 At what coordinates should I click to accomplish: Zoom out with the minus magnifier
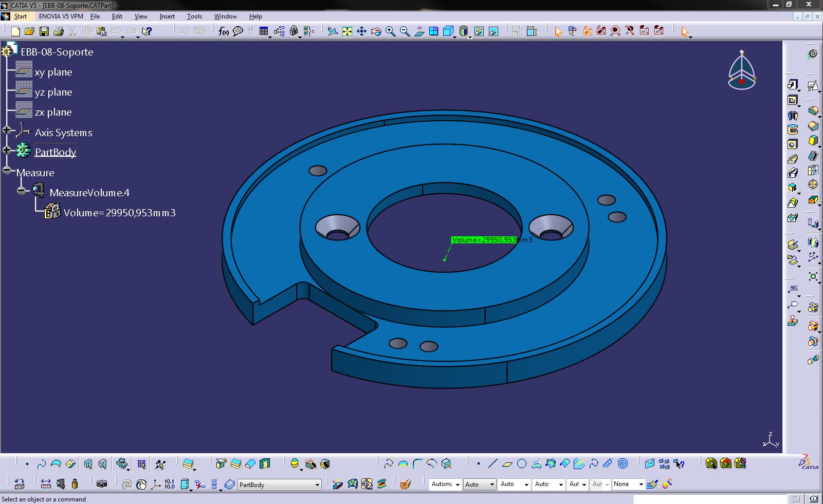[x=405, y=32]
